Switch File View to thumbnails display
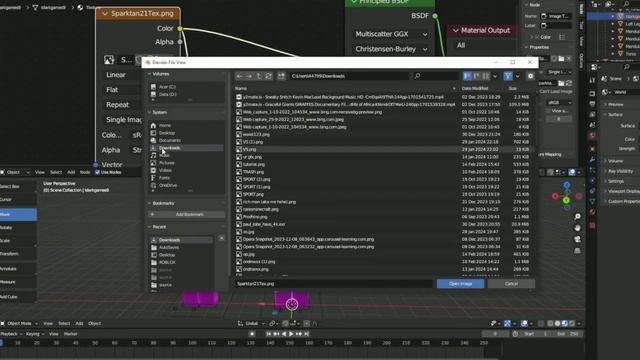The image size is (640, 360). point(486,76)
